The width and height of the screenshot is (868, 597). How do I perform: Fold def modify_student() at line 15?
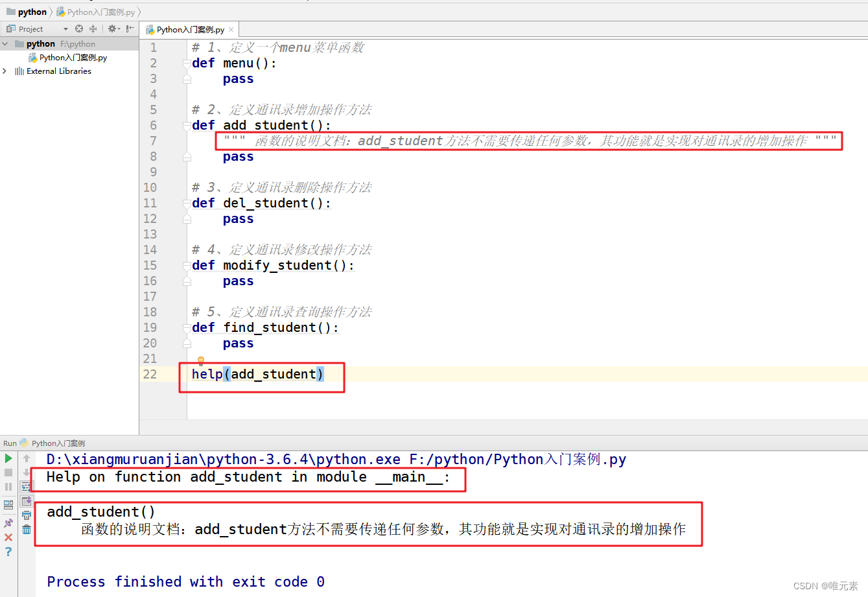pyautogui.click(x=187, y=266)
